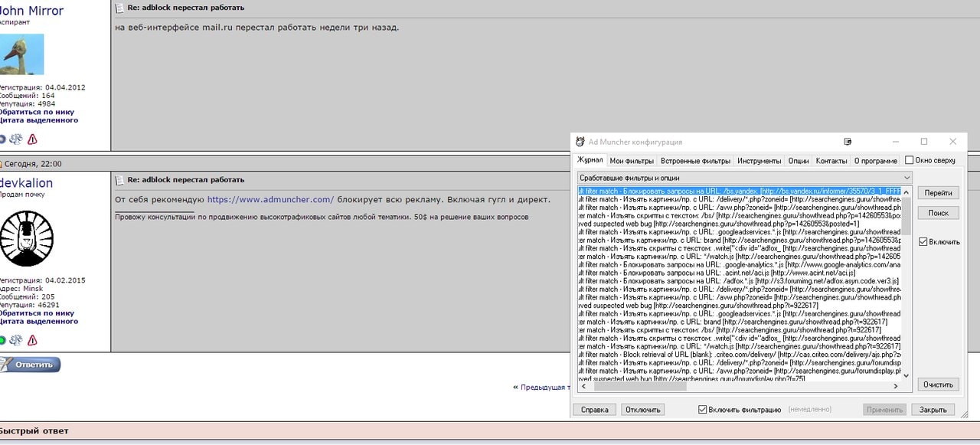Click the log list scroll-down arrow
980x445 pixels.
coord(906,376)
